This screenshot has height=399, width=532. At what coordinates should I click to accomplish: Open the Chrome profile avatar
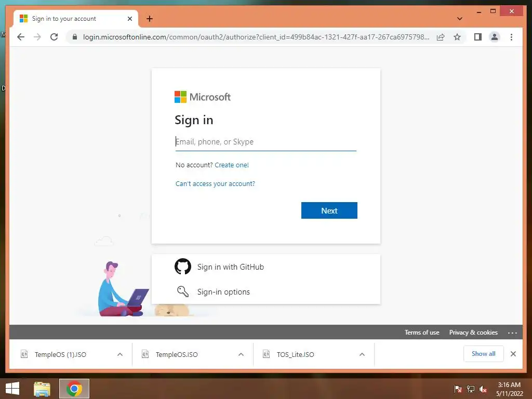(x=495, y=37)
